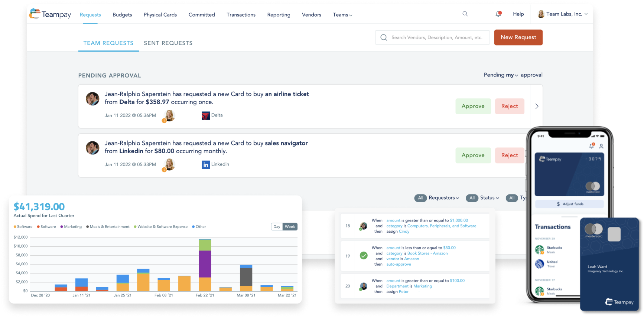Toggle the Other legend series

coord(199,227)
